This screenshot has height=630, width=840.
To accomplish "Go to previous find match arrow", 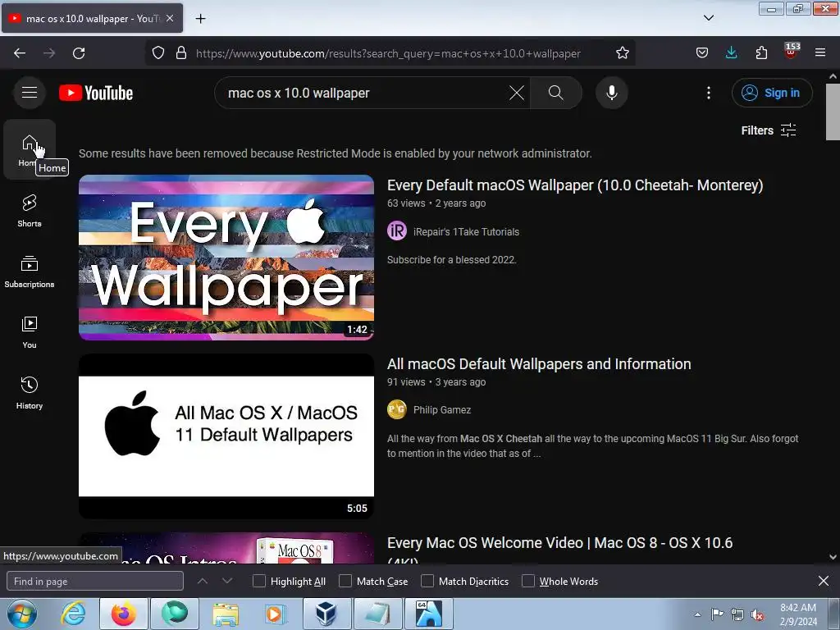I will click(203, 581).
